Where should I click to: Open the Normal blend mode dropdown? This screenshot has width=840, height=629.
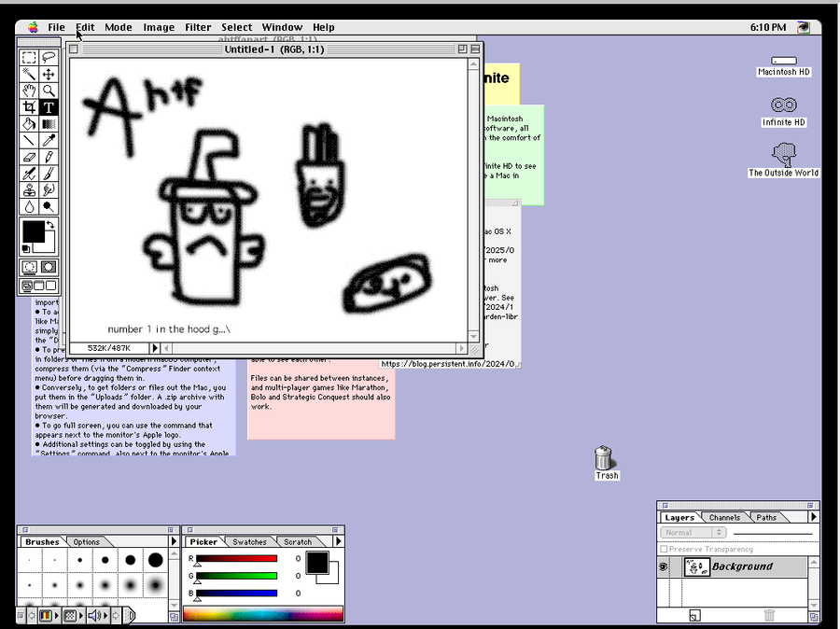pos(693,533)
